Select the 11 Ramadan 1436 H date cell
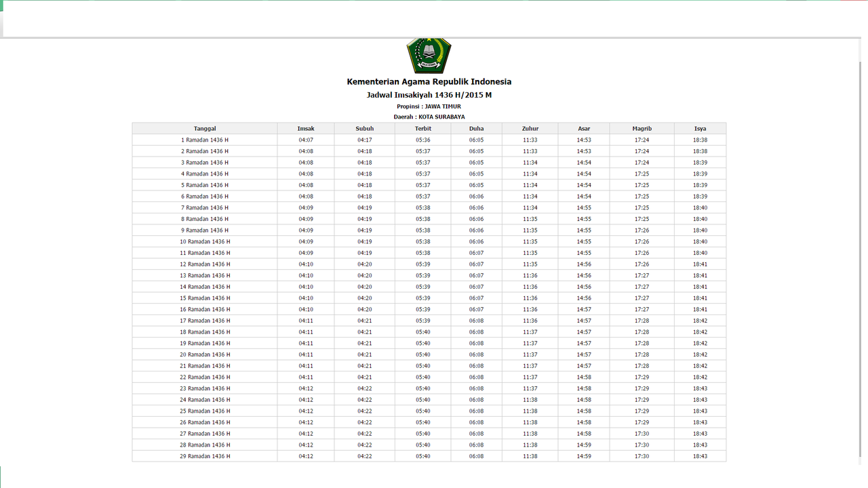868x488 pixels. 205,253
